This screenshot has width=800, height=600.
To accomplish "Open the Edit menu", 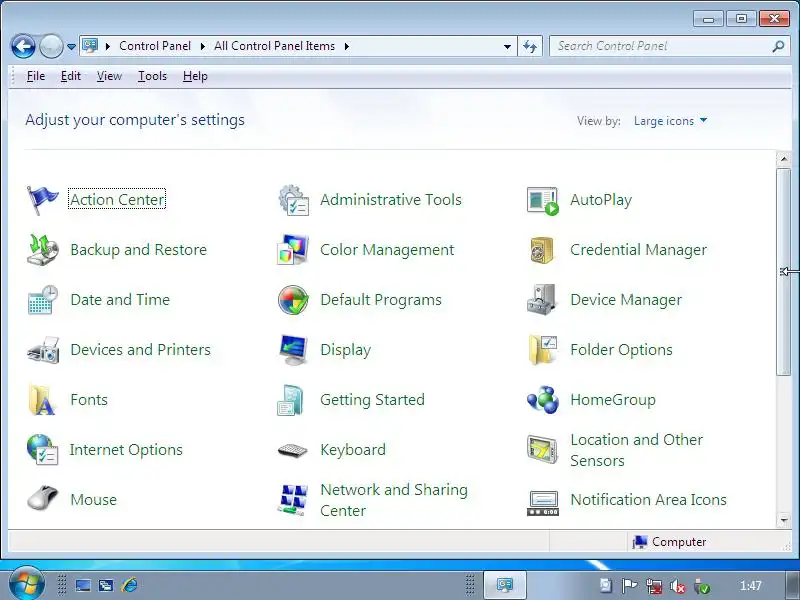I will [70, 76].
